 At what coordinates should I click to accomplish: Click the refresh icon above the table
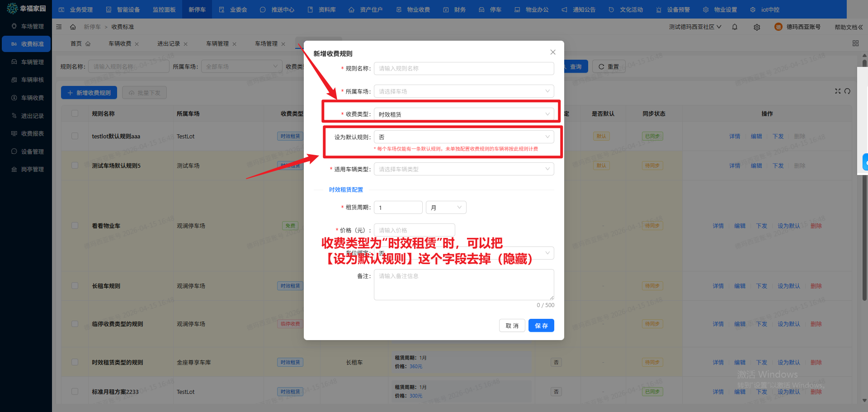(847, 91)
